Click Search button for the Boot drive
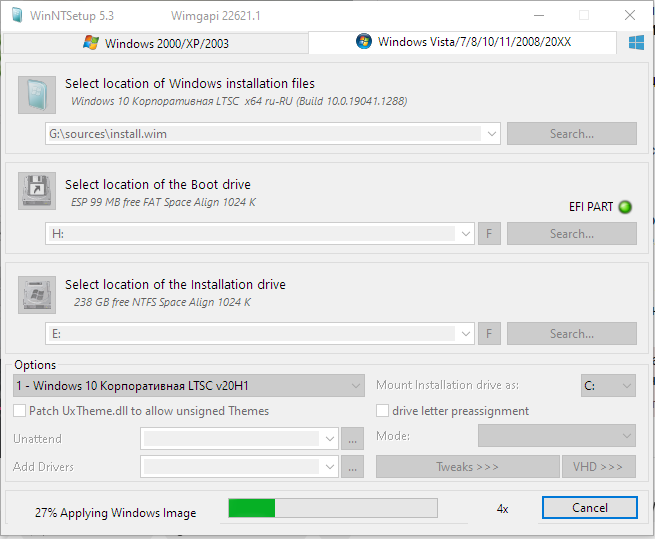This screenshot has height=539, width=655. coord(572,234)
